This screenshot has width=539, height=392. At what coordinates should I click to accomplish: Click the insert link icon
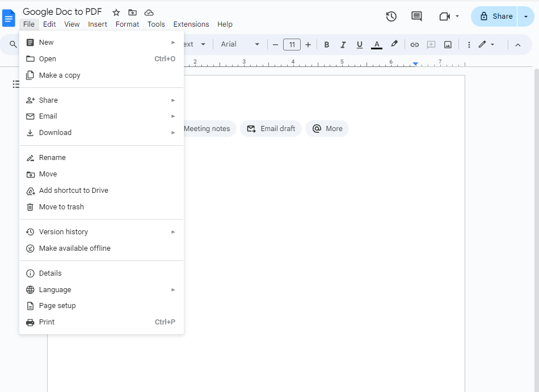[x=415, y=44]
